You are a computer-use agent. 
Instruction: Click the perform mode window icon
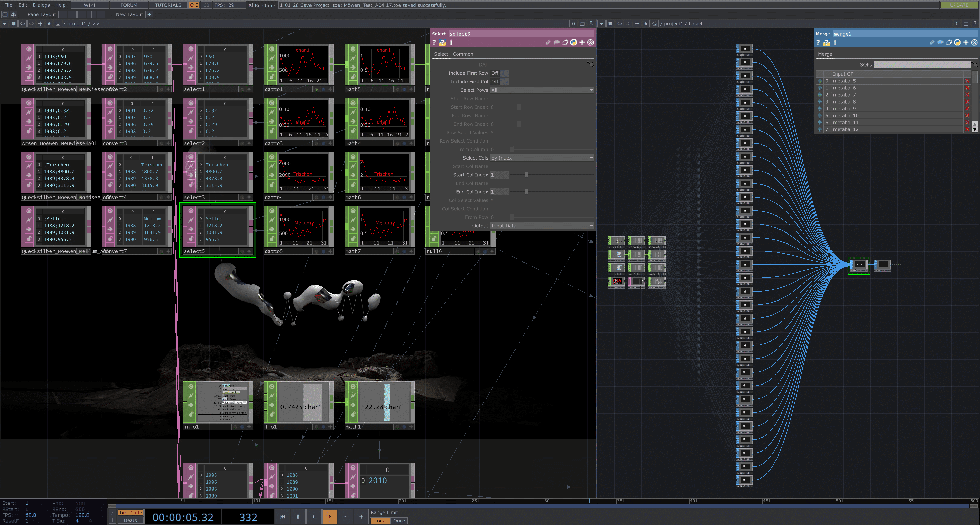[x=5, y=14]
